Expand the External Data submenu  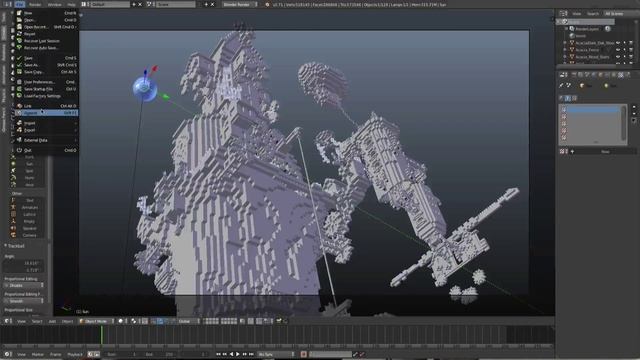click(x=46, y=140)
